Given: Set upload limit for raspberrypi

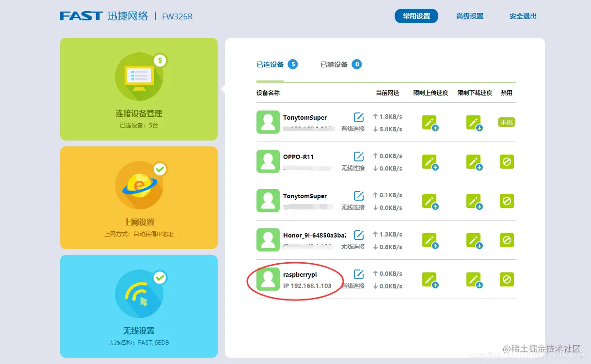Looking at the screenshot, I should [430, 280].
